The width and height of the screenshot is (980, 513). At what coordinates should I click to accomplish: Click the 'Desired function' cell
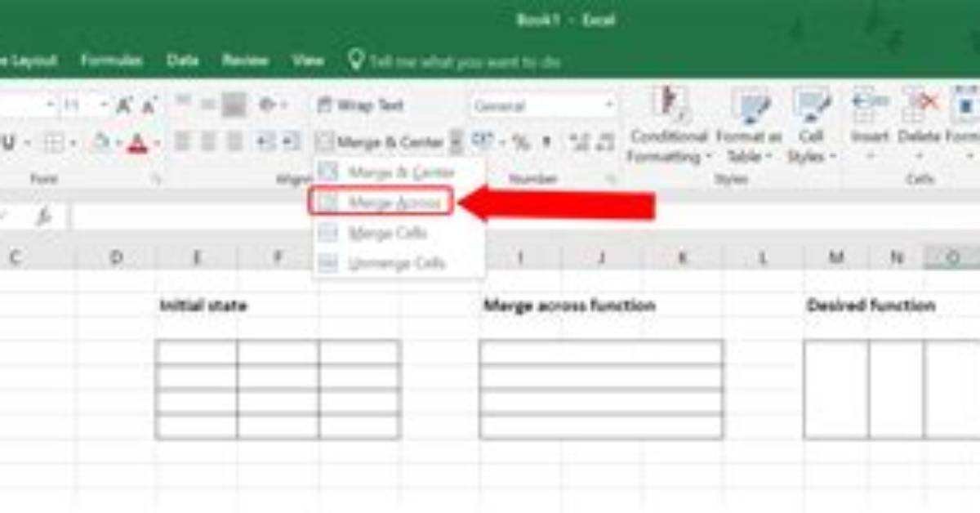tap(871, 306)
